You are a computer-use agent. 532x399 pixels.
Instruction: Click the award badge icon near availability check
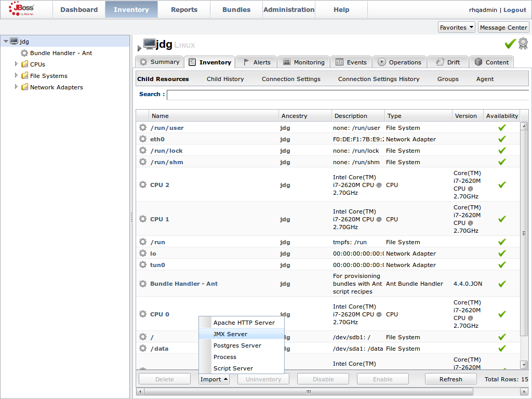[523, 44]
